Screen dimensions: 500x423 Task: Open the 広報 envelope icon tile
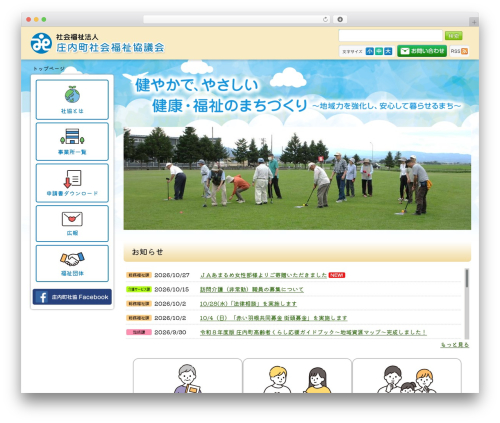72,223
